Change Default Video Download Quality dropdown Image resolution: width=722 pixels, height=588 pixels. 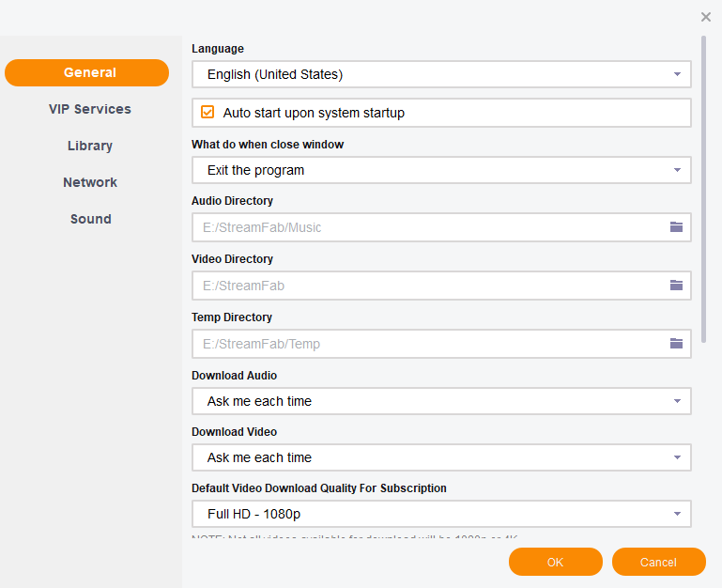point(441,514)
